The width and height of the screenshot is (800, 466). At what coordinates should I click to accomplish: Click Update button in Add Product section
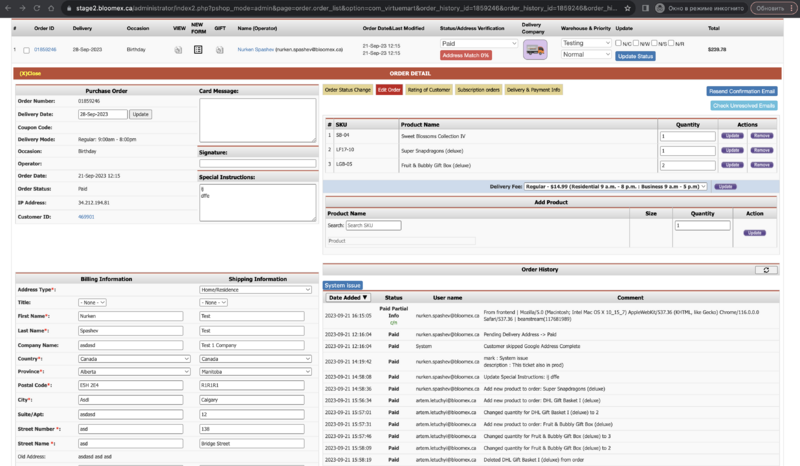click(755, 233)
